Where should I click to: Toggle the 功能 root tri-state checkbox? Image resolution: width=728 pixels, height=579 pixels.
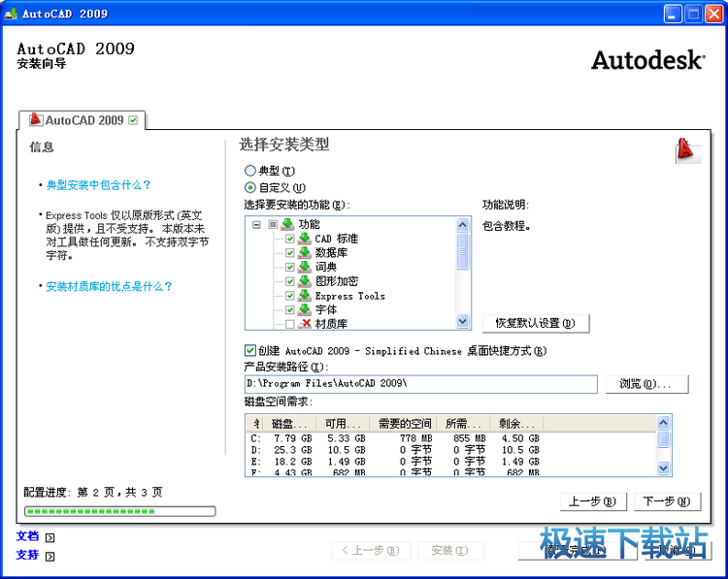tap(273, 225)
